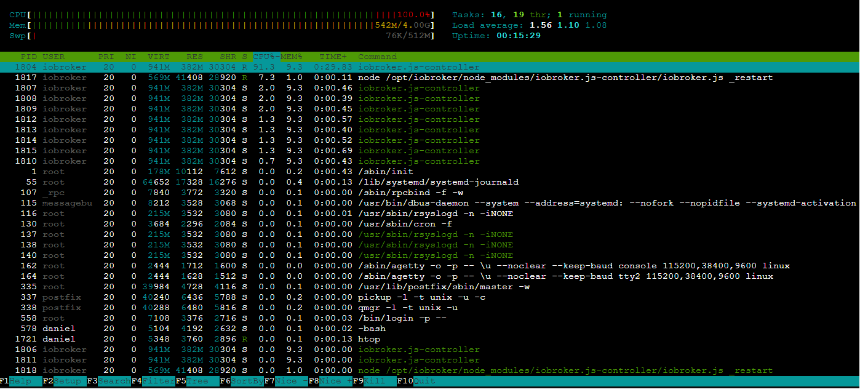Sort by the VIRT column header
Viewport: 868px width, 392px height.
159,57
